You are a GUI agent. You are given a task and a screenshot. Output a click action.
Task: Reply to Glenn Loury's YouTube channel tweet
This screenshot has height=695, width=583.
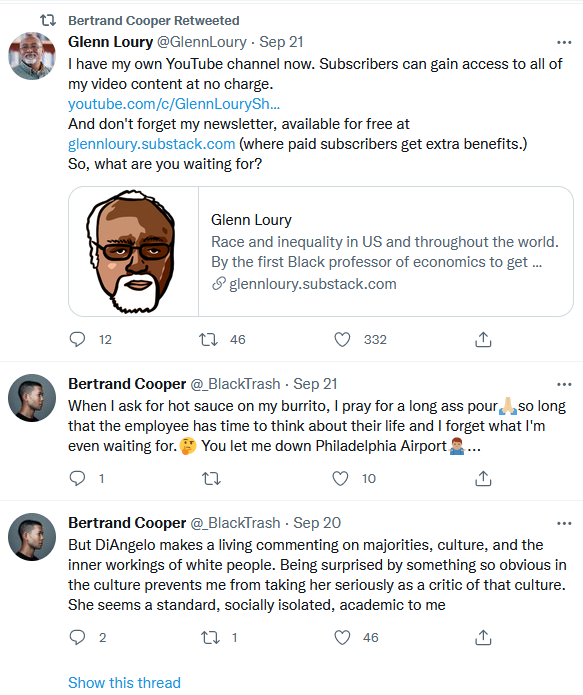[x=78, y=340]
